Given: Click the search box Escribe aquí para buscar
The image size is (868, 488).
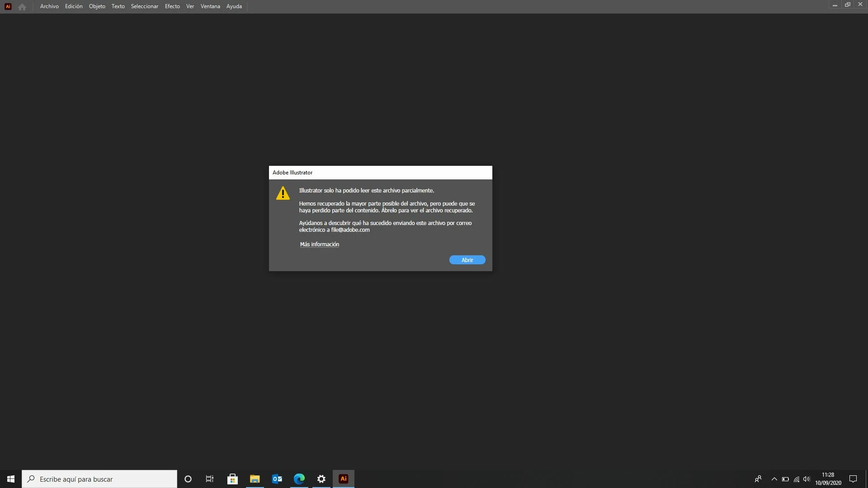Looking at the screenshot, I should (99, 479).
